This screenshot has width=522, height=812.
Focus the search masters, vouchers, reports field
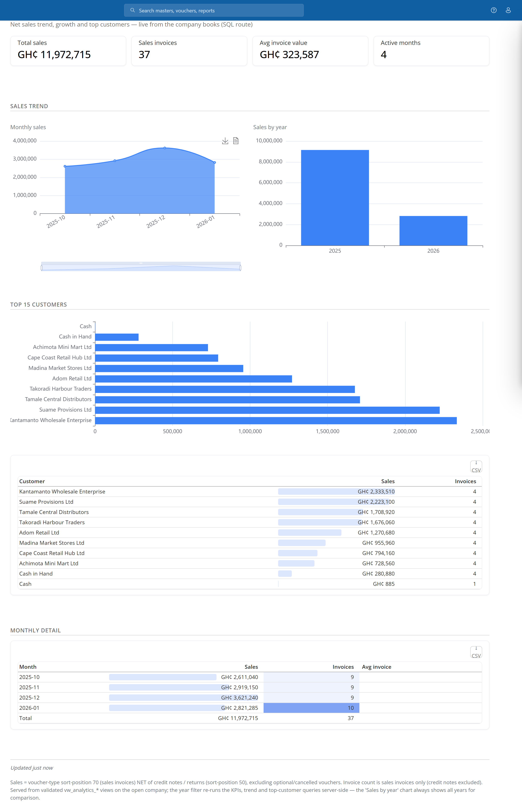tap(214, 10)
